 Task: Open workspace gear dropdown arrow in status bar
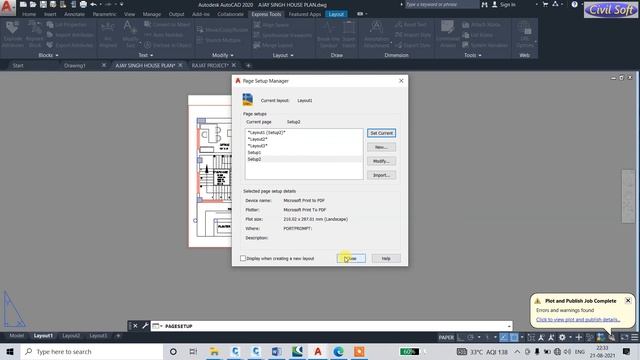point(570,338)
